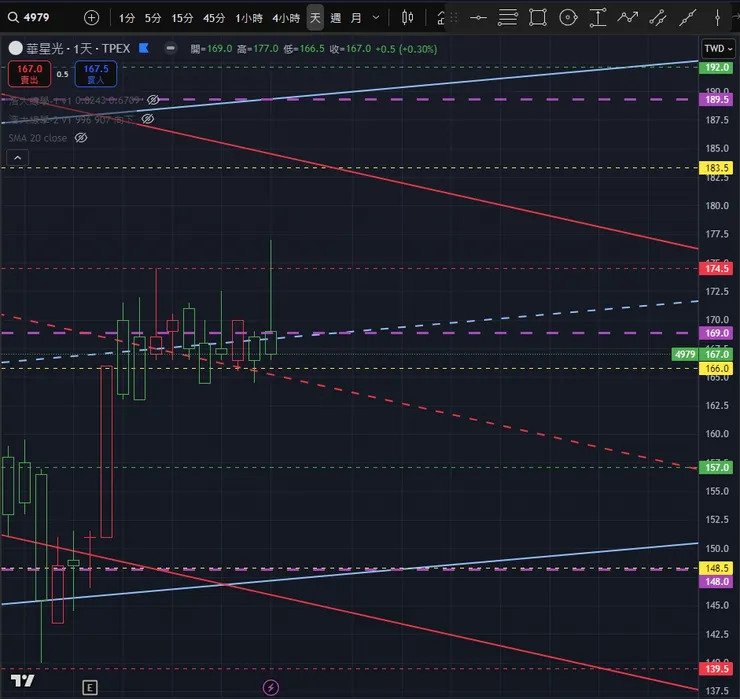Switch to 5分 timeframe
This screenshot has width=740, height=699.
coord(153,18)
